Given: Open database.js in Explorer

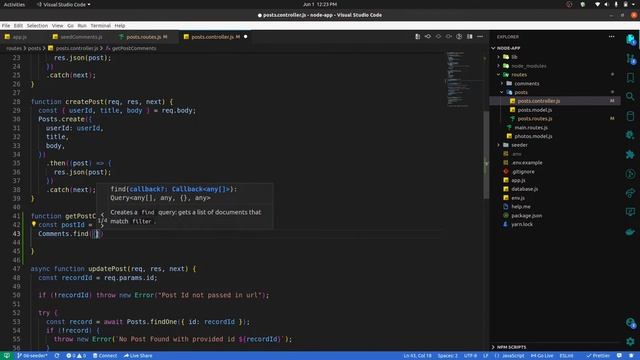Looking at the screenshot, I should point(524,189).
